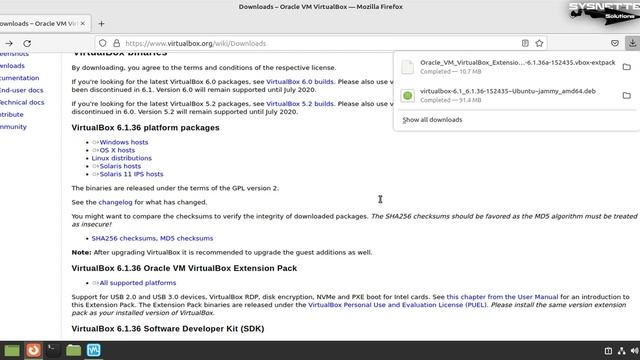Click the extension pack file icon in downloads
This screenshot has height=360, width=640.
[407, 67]
